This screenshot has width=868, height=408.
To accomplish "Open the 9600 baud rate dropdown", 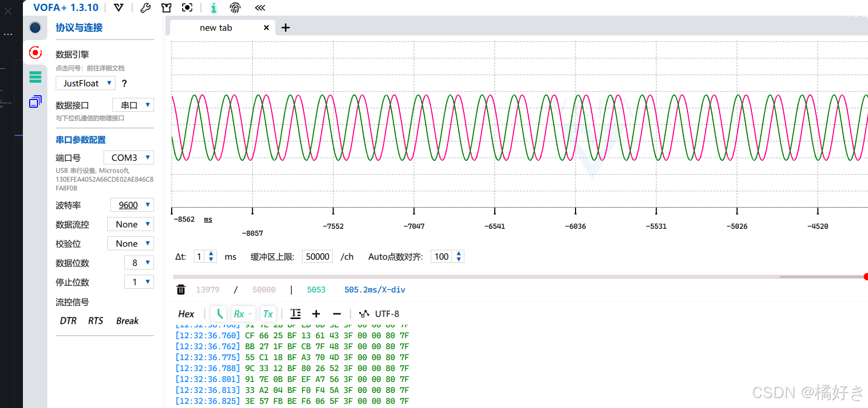I will click(132, 205).
